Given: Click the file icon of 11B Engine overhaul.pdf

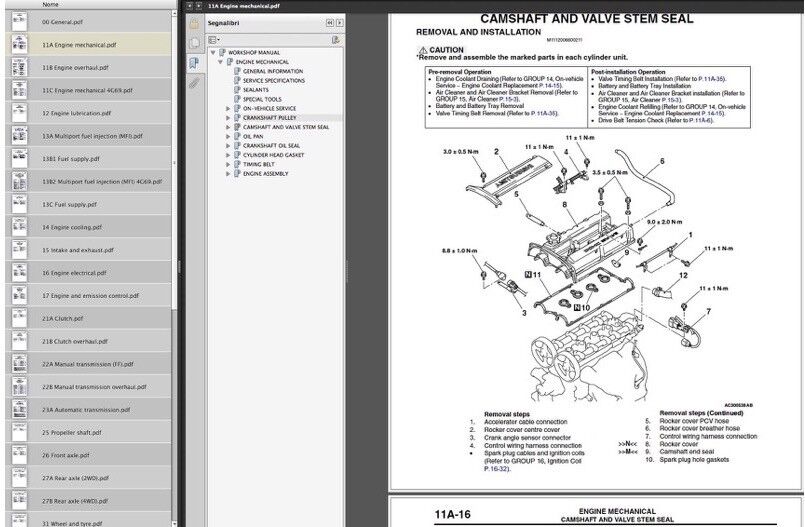Looking at the screenshot, I should [x=20, y=67].
